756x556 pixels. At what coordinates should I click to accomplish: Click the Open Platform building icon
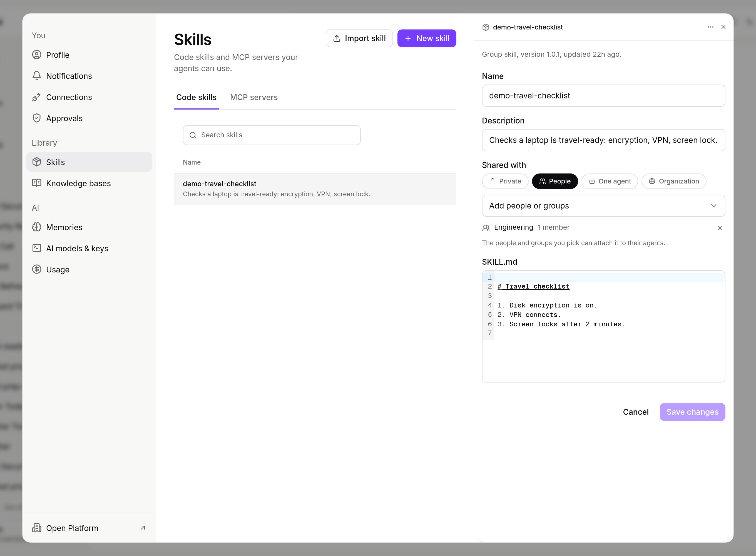[x=37, y=528]
